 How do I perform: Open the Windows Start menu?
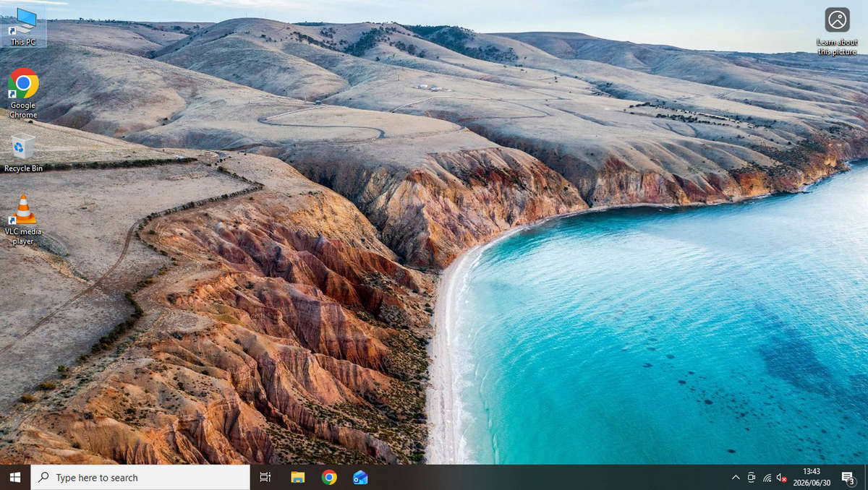pos(15,477)
